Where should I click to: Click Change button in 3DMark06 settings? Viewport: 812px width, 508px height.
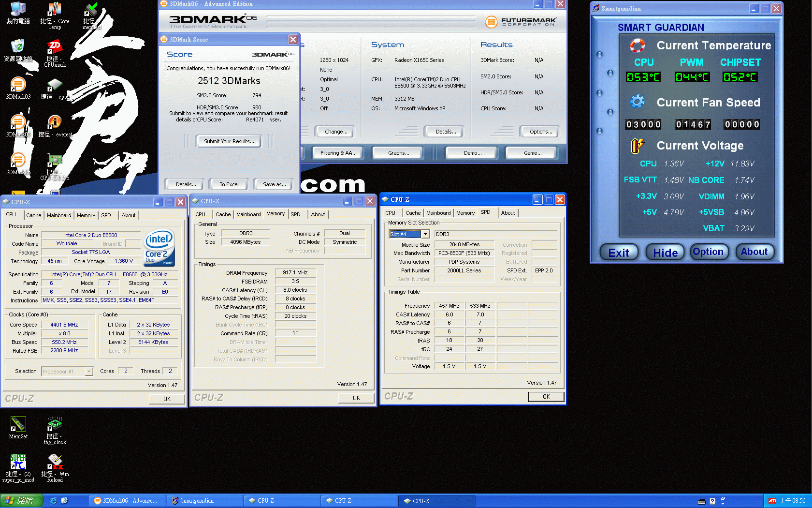336,132
